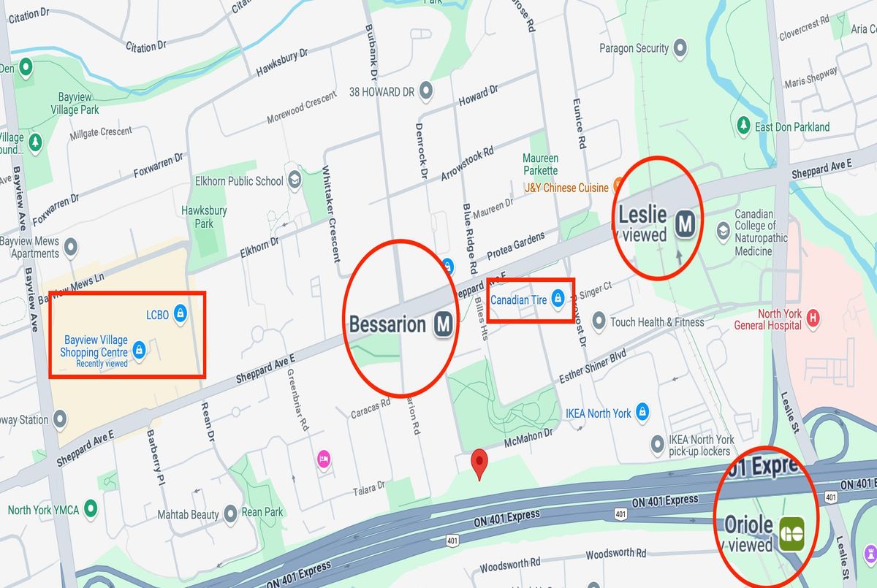Image resolution: width=877 pixels, height=588 pixels.
Task: Select the Bayview Village Shopping Centre pin
Action: click(x=139, y=351)
